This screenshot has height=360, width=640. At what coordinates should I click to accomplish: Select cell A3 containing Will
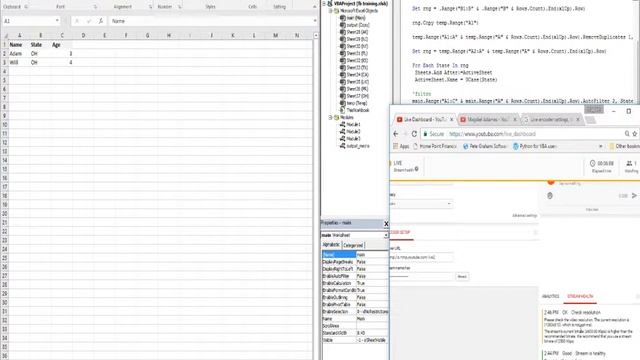(19, 62)
